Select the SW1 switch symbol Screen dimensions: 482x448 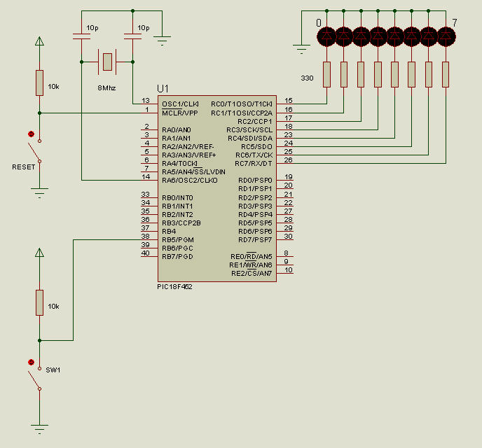click(x=35, y=379)
